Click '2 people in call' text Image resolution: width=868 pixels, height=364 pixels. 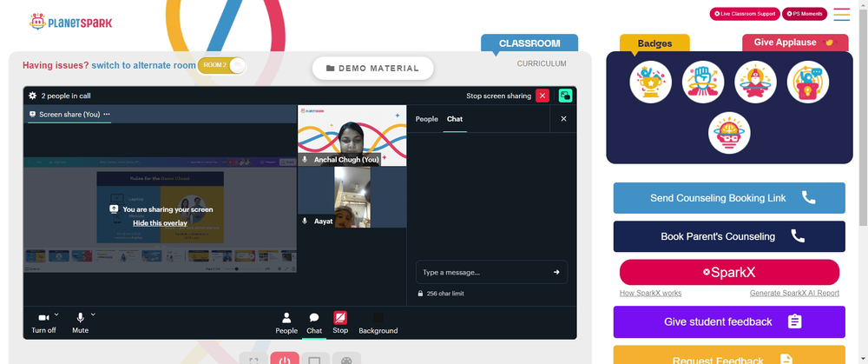pos(66,96)
